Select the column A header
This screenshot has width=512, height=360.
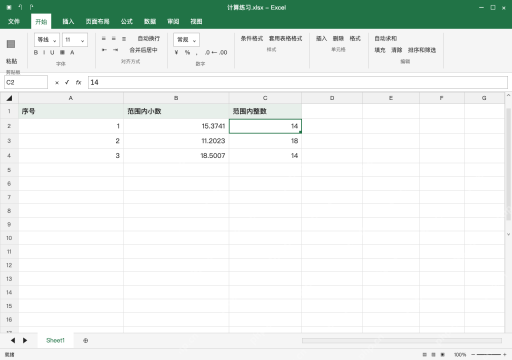point(71,98)
